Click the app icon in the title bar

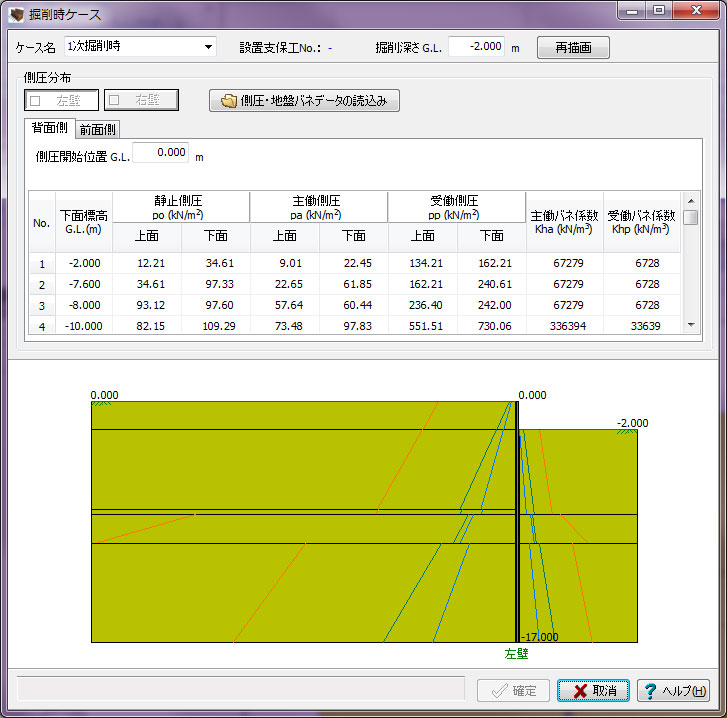click(x=16, y=14)
